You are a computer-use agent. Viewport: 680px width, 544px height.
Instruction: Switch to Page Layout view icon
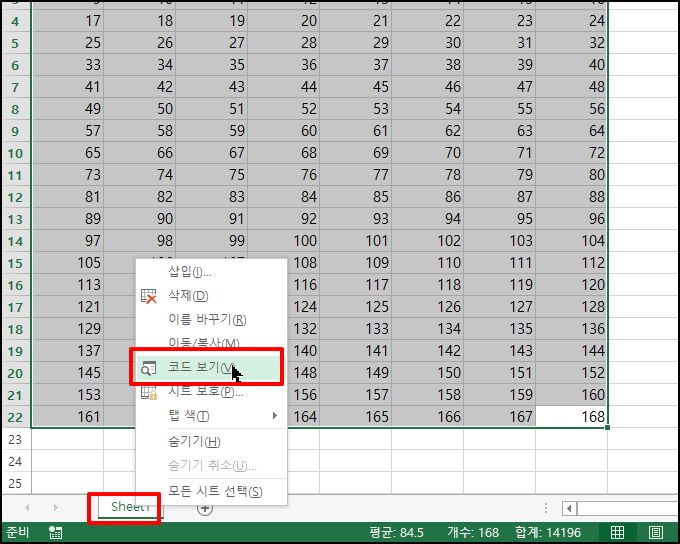pyautogui.click(x=656, y=532)
